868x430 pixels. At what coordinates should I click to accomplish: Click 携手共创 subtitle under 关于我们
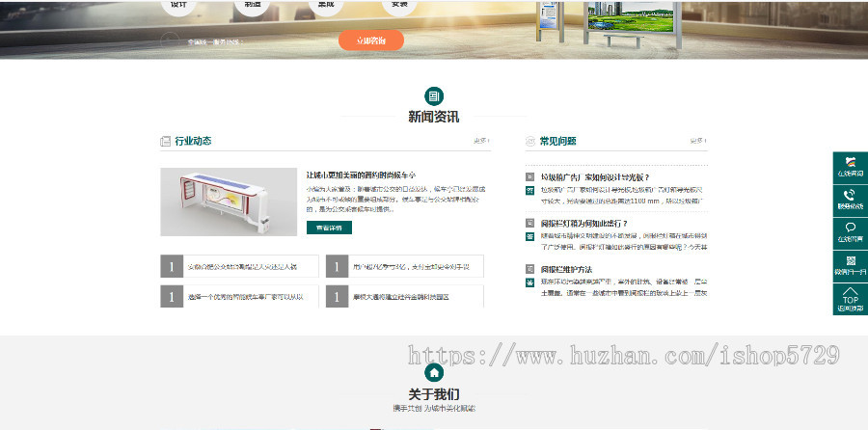pyautogui.click(x=434, y=409)
